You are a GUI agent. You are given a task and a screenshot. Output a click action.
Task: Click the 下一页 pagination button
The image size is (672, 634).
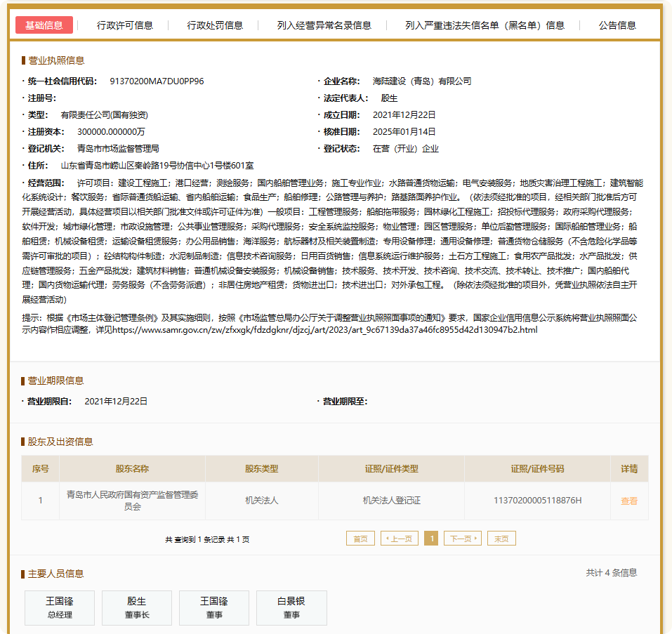463,538
